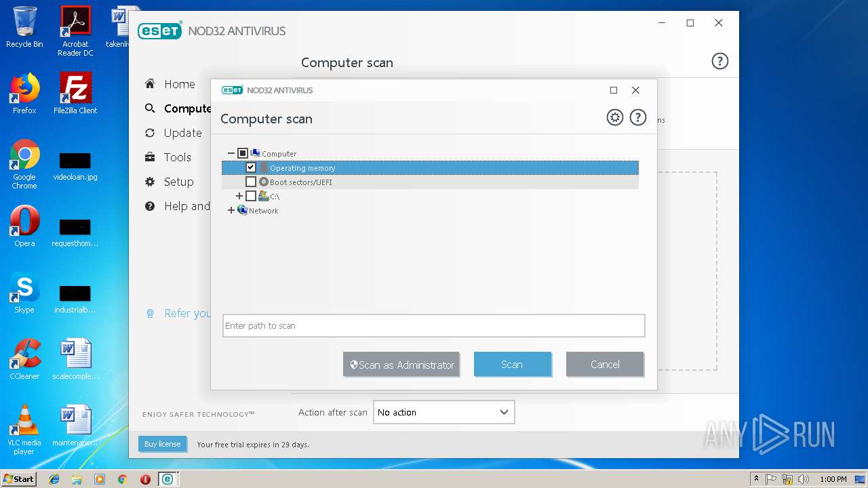Click help icon in main ESET window
Screen dimensions: 868x488
[719, 61]
